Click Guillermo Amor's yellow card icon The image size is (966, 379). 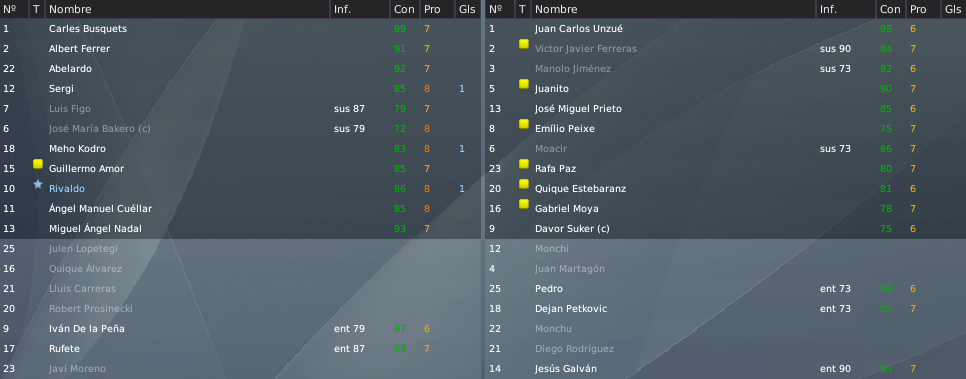(x=38, y=164)
